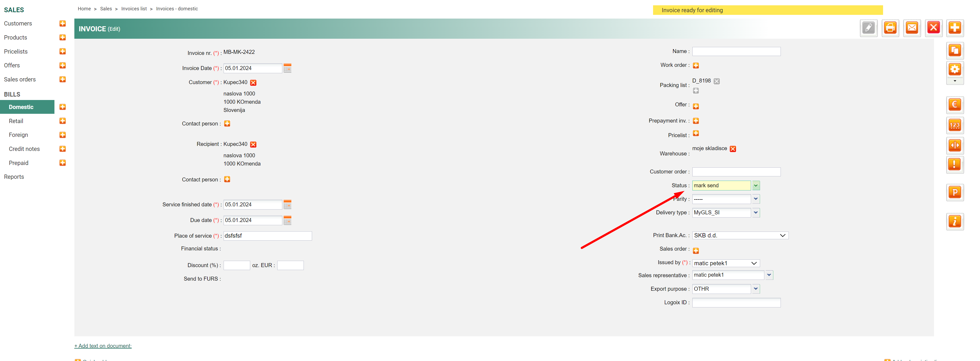Open the Print Bank.Ac. dropdown

[x=740, y=236]
